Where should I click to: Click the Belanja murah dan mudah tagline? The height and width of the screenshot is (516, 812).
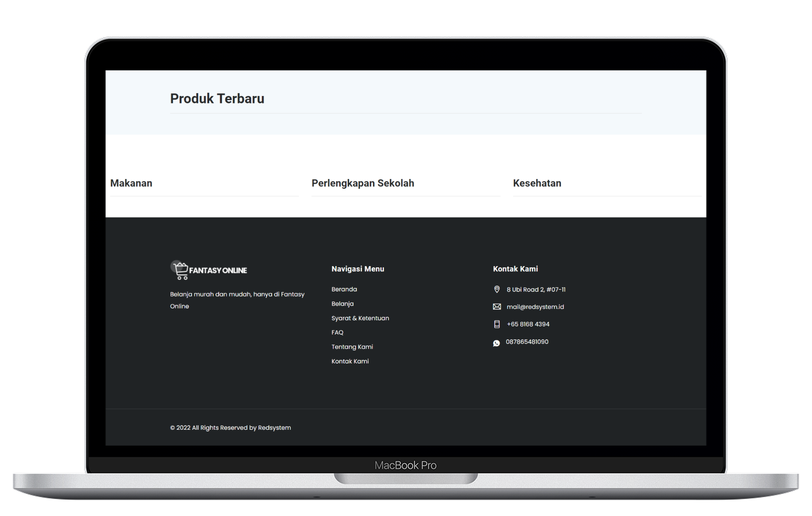click(x=237, y=300)
